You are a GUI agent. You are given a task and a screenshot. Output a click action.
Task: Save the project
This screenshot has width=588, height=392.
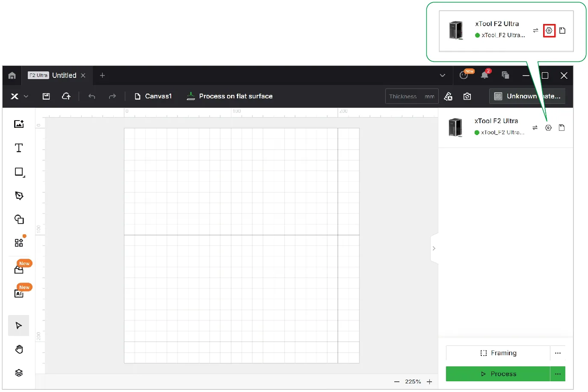tap(46, 97)
